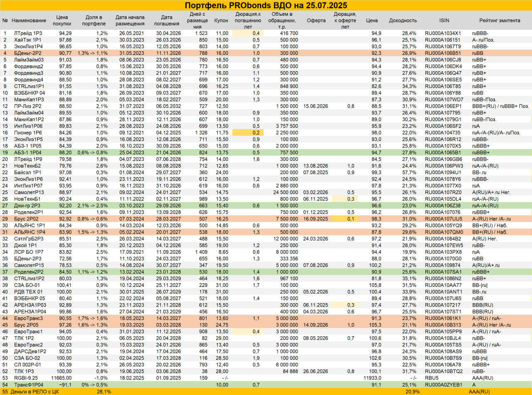The image size is (532, 395).
Task: Select the bond name "ВЭББНКР 04"
Action: pos(29,93)
